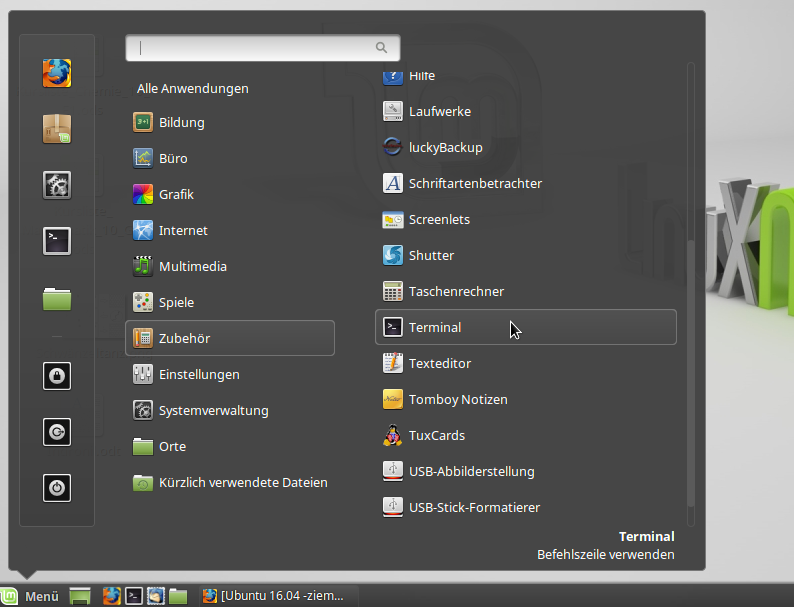Choose the Internet category
794x607 pixels.
(230, 230)
